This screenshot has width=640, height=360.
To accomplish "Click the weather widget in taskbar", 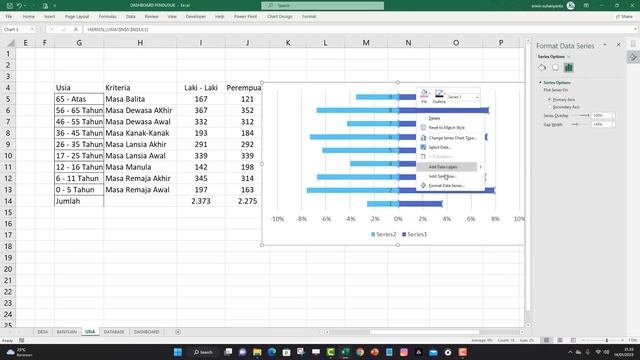I will tap(19, 352).
